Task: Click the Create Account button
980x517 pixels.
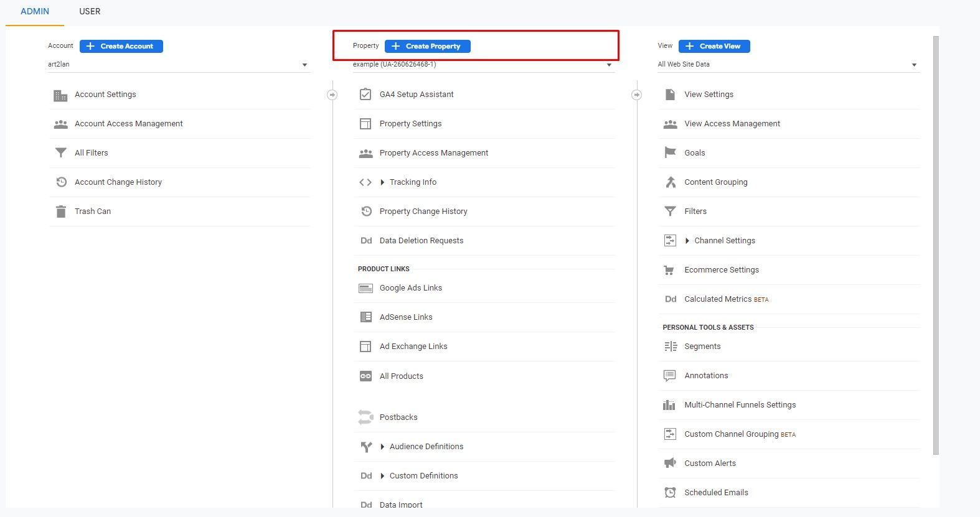Action: [121, 46]
